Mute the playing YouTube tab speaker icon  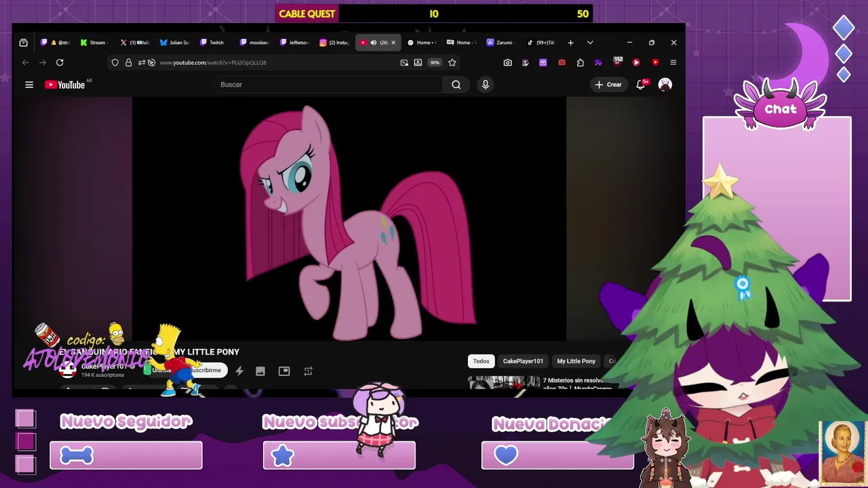click(x=373, y=43)
